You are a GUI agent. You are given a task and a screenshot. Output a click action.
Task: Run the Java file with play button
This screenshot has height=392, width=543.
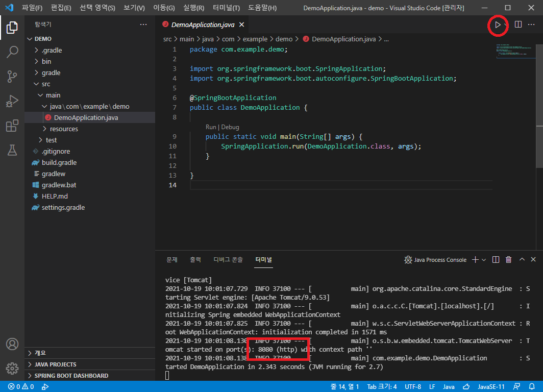(497, 25)
